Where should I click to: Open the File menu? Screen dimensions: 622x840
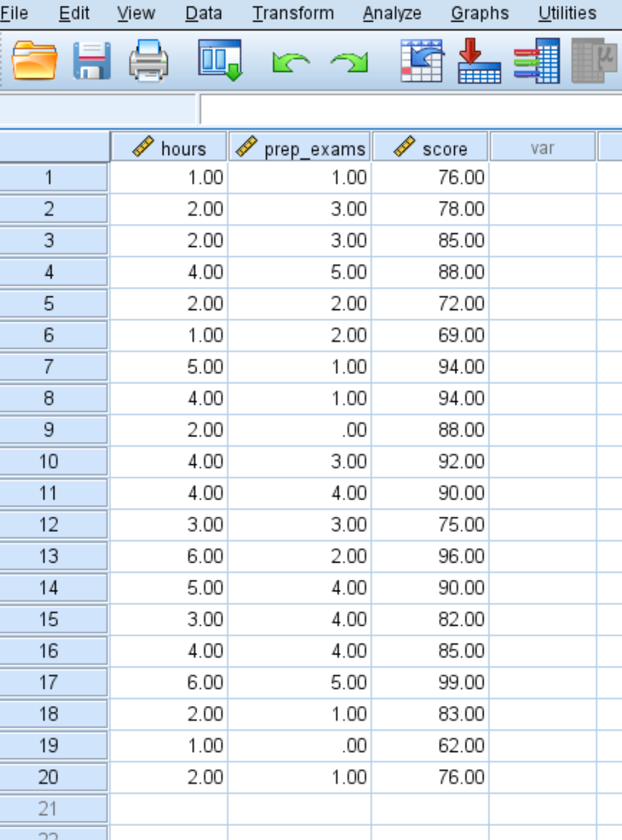click(x=14, y=13)
